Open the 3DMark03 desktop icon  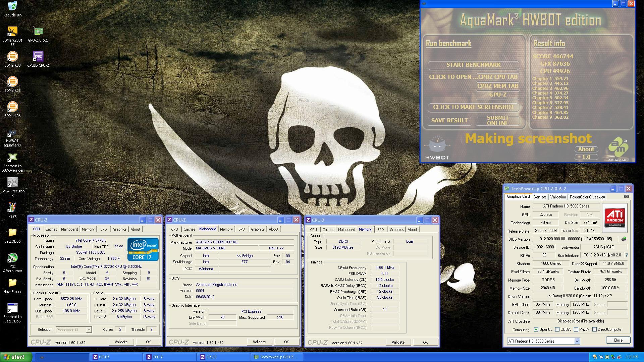click(12, 59)
